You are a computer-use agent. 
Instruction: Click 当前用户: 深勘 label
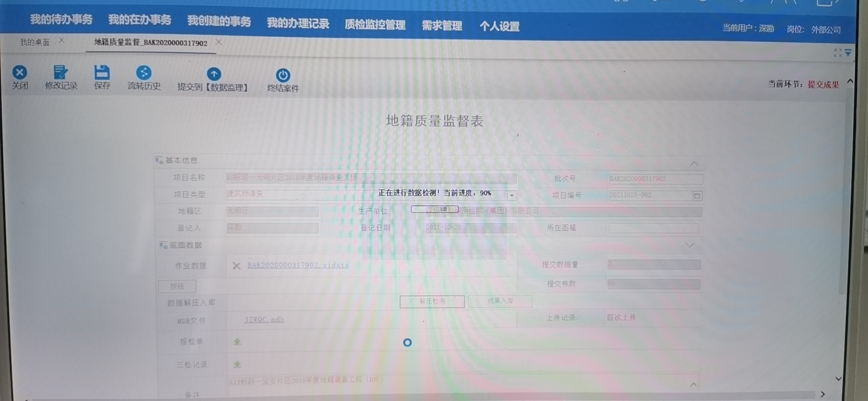click(x=748, y=28)
